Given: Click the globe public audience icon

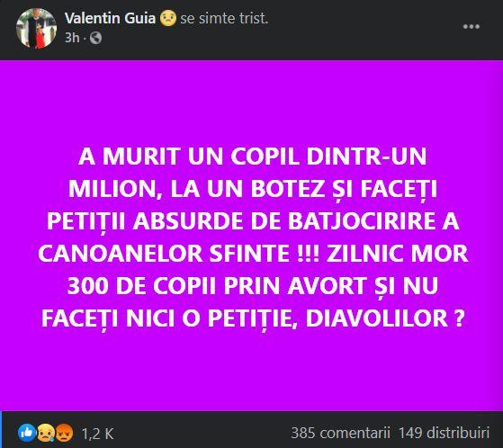Looking at the screenshot, I should (95, 38).
